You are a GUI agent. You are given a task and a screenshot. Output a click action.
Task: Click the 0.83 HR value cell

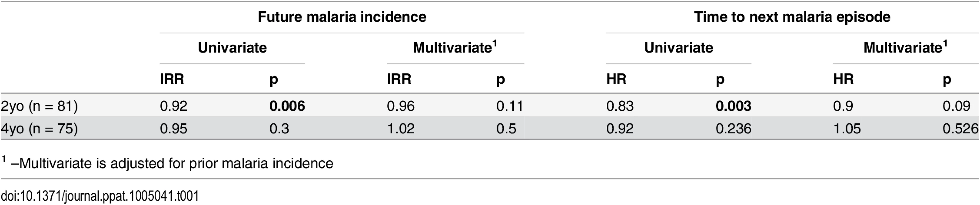[620, 106]
